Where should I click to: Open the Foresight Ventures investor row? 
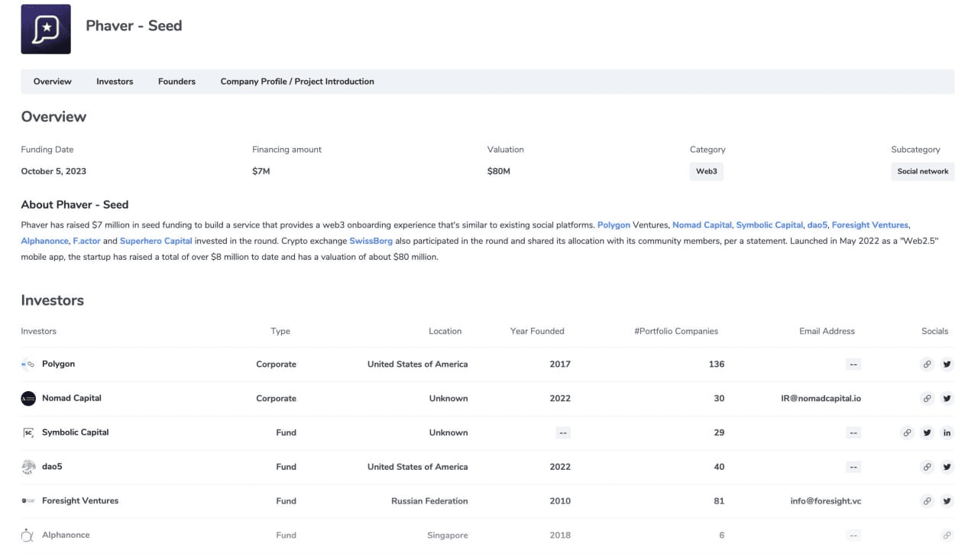[x=80, y=501]
